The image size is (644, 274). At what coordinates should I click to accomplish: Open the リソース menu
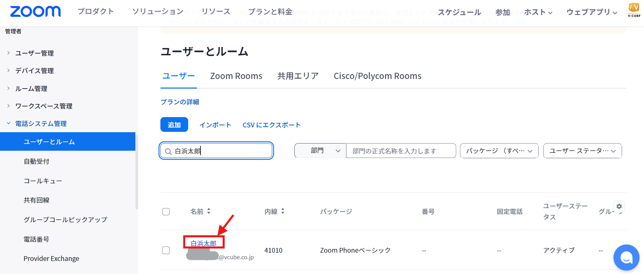[x=216, y=11]
